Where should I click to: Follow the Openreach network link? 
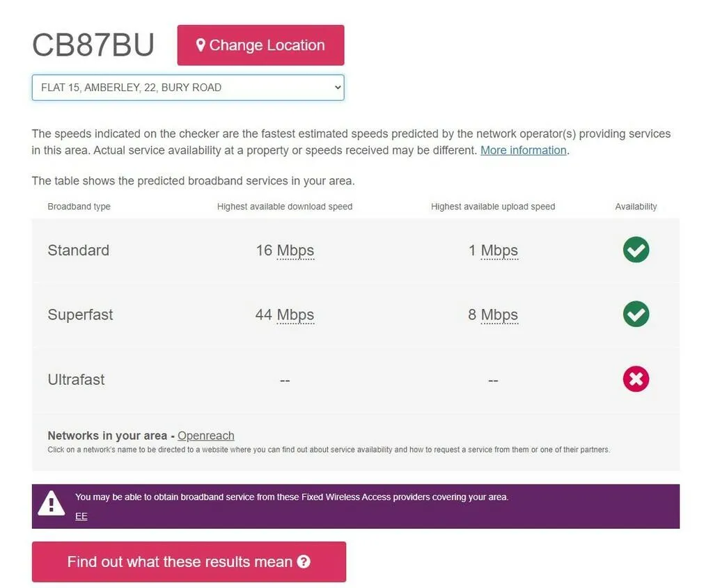point(206,436)
